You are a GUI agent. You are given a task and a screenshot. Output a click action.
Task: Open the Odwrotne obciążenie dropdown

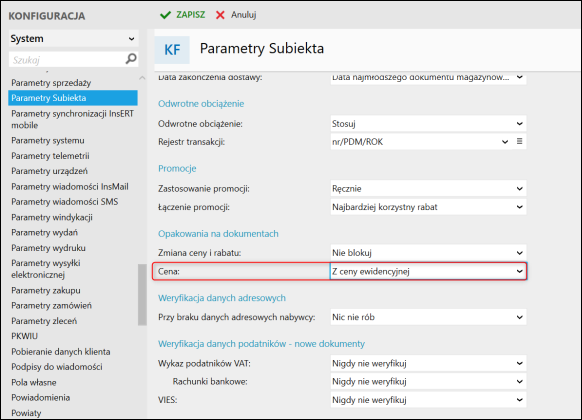(428, 124)
